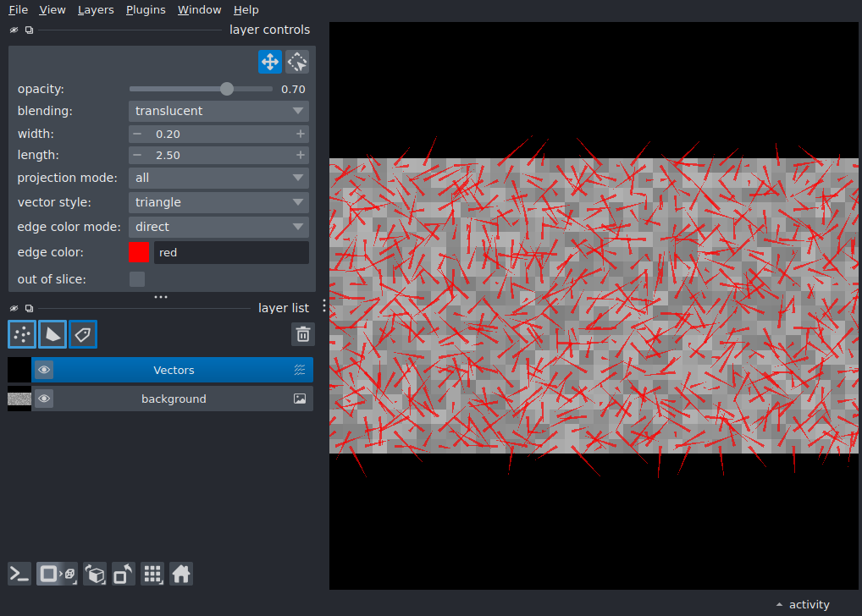Screen dimensions: 862x616
Task: Toggle 2D/3D view button
Action: [58, 575]
